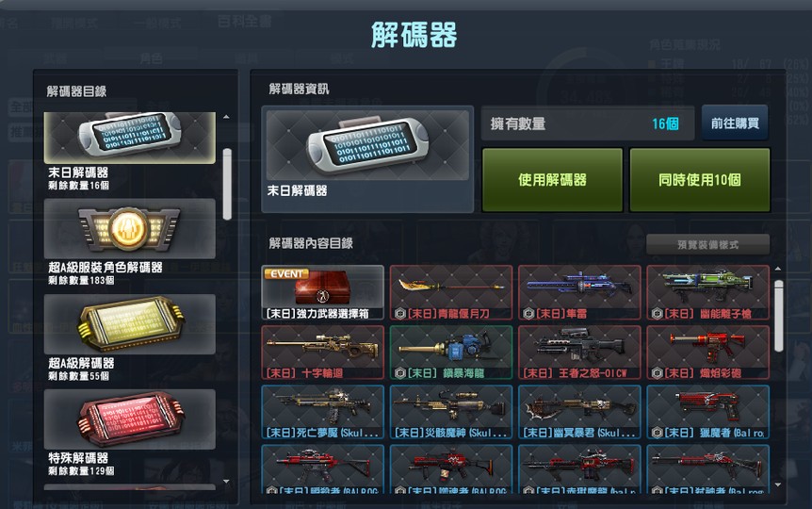The width and height of the screenshot is (812, 509).
Task: Select the 死亡夢魘 rifle item
Action: [322, 412]
